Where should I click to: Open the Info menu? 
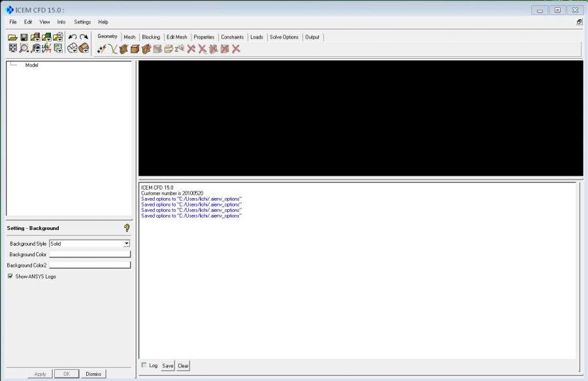(x=61, y=22)
